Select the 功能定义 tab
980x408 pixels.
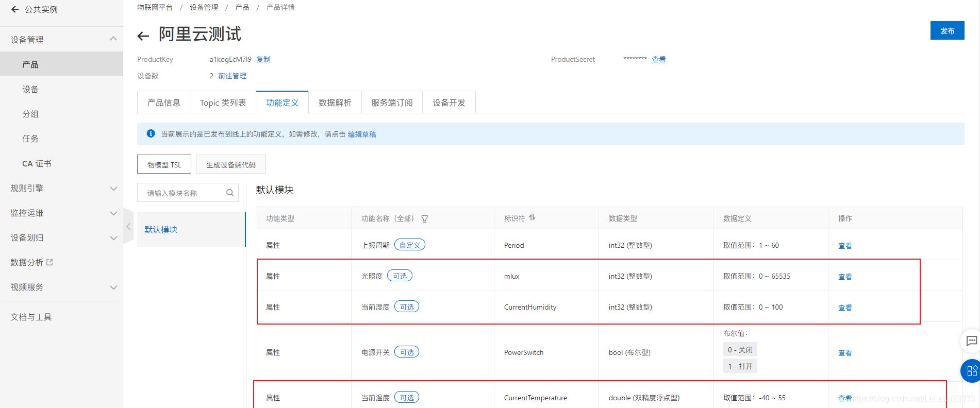282,103
